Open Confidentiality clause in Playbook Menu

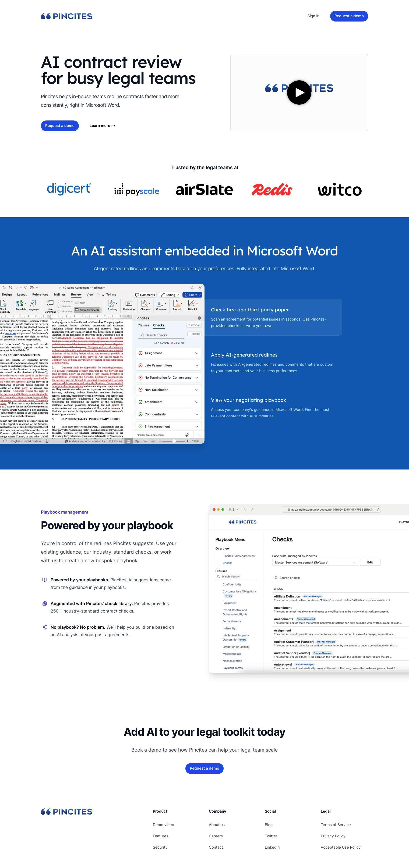(x=232, y=584)
